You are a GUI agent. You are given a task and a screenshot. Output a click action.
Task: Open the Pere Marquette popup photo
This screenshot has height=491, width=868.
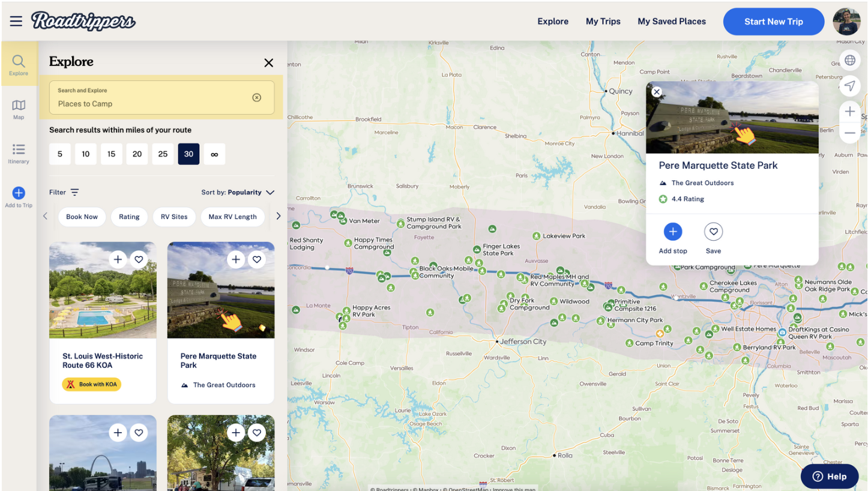click(732, 117)
